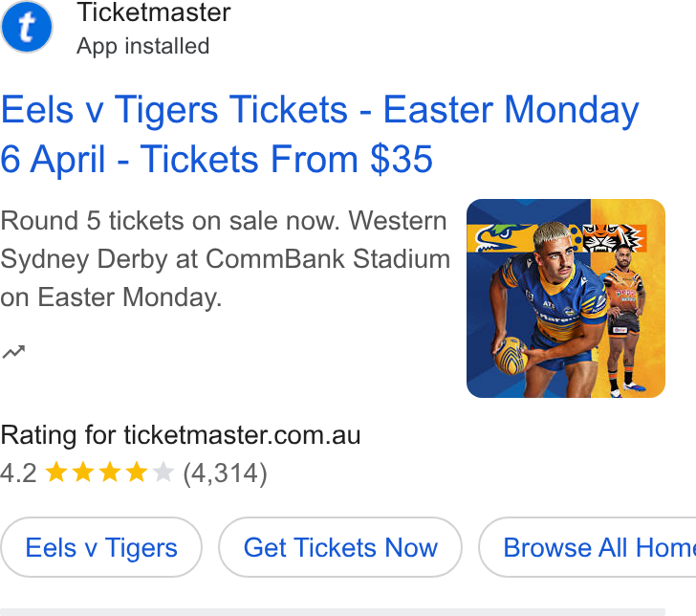Select the grey fifth rating star

coord(163,473)
